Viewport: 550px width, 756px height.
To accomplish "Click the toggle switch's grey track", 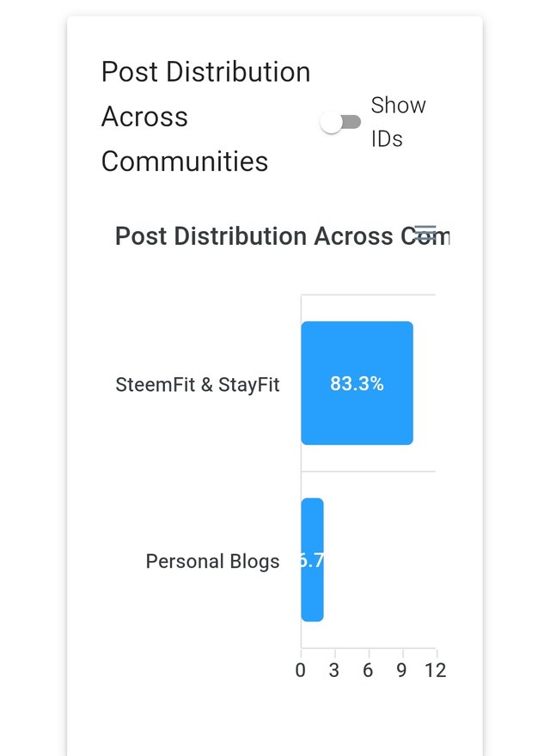I will pyautogui.click(x=351, y=122).
